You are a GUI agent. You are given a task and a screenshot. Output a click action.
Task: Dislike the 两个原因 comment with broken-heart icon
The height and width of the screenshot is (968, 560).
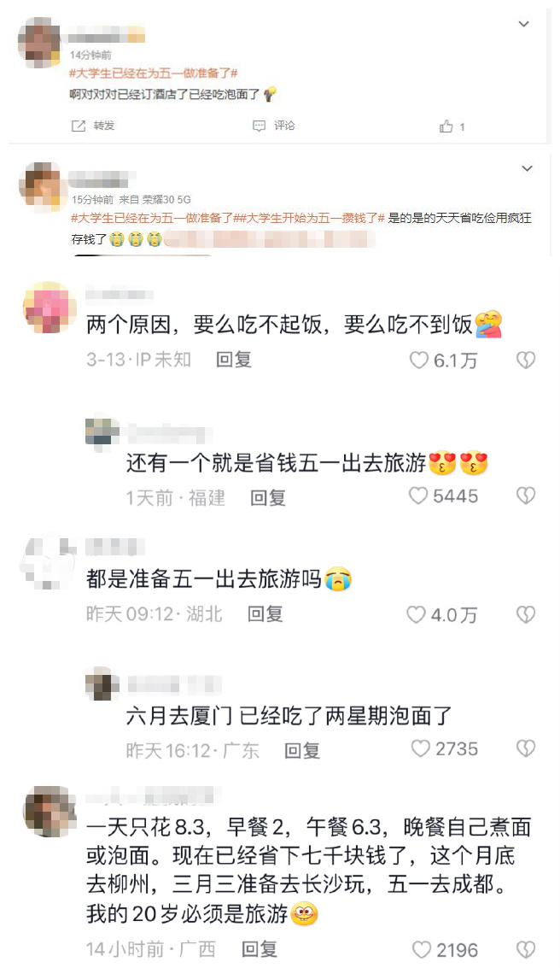(526, 360)
